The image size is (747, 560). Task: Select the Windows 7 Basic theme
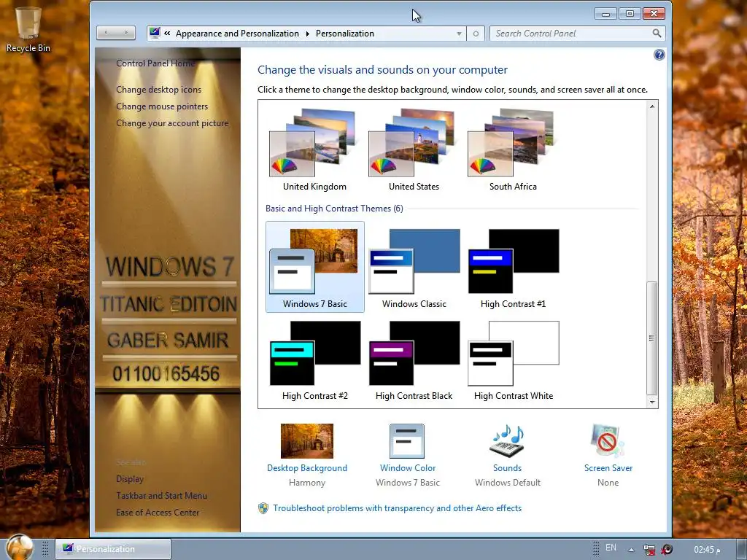pyautogui.click(x=315, y=267)
